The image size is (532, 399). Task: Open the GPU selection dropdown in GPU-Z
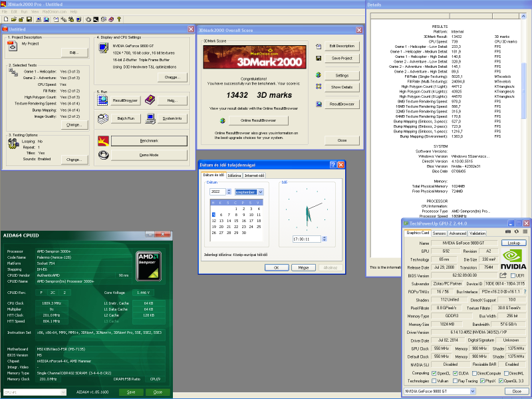click(473, 391)
